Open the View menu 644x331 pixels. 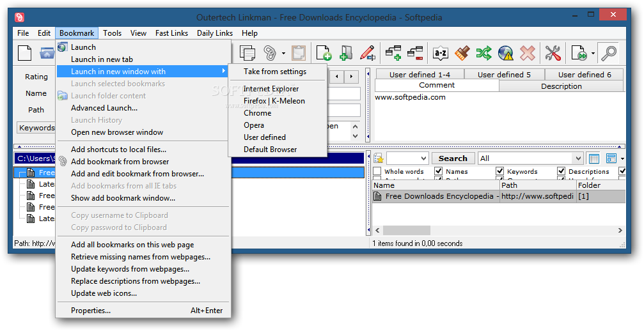[x=138, y=33]
